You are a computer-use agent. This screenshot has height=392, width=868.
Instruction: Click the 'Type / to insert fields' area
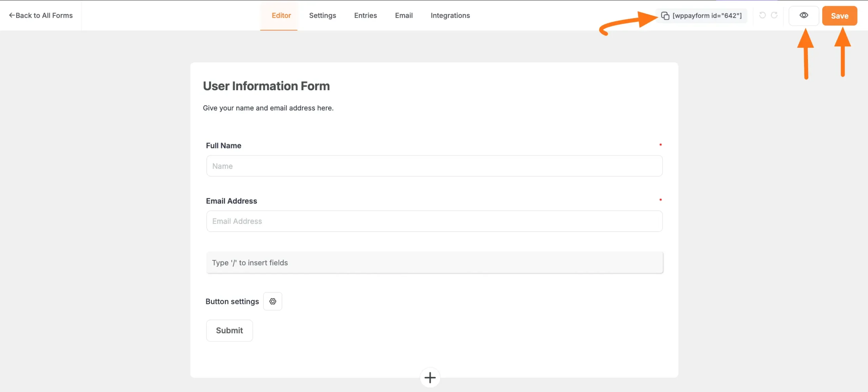coord(434,262)
